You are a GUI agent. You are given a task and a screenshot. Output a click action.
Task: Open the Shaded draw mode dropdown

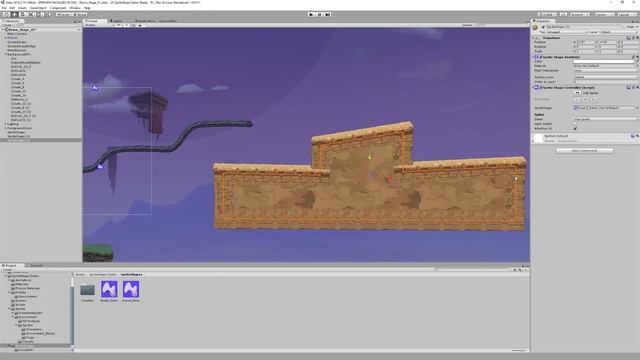98,25
